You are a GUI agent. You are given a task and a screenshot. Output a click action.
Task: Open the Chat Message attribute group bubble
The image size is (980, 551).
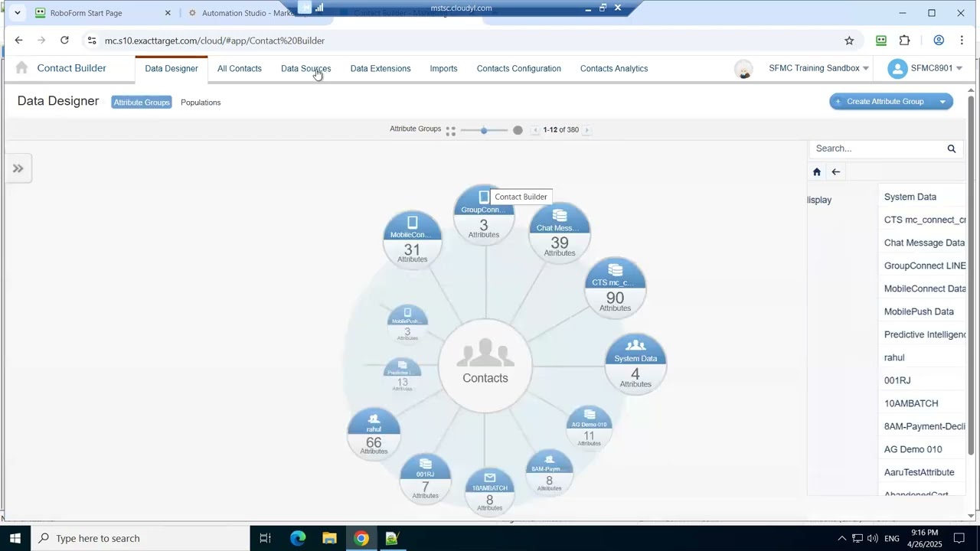pyautogui.click(x=560, y=233)
